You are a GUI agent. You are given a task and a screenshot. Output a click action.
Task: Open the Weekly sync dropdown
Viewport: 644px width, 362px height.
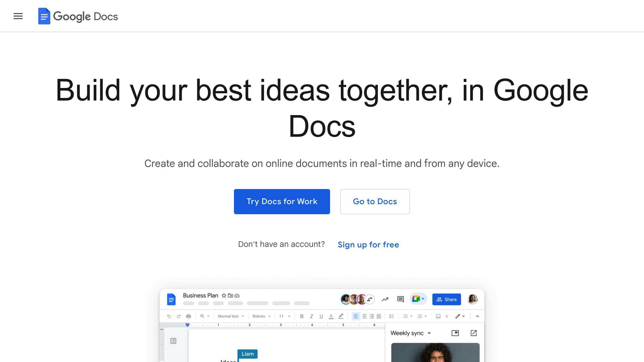point(410,333)
